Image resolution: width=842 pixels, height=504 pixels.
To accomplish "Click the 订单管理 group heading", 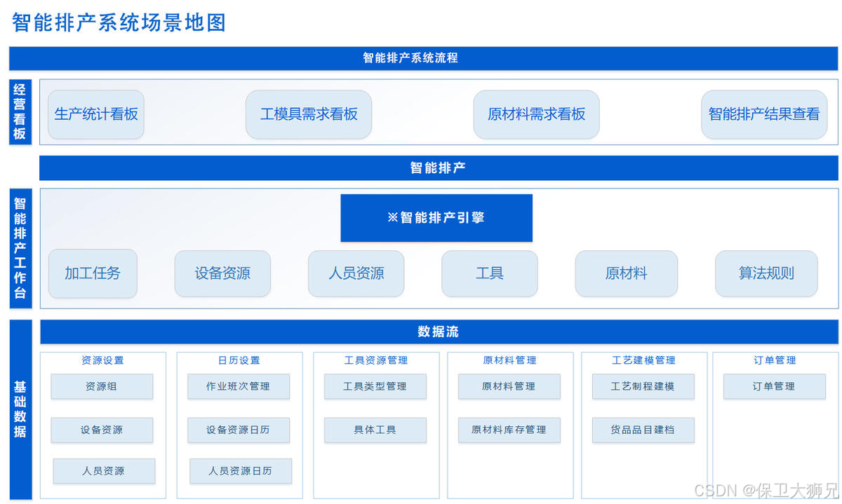I will [x=775, y=360].
